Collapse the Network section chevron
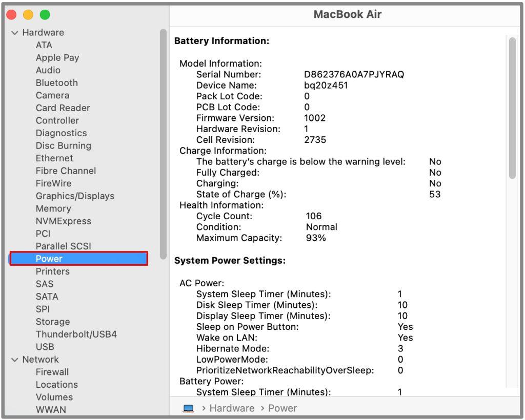 [15, 360]
